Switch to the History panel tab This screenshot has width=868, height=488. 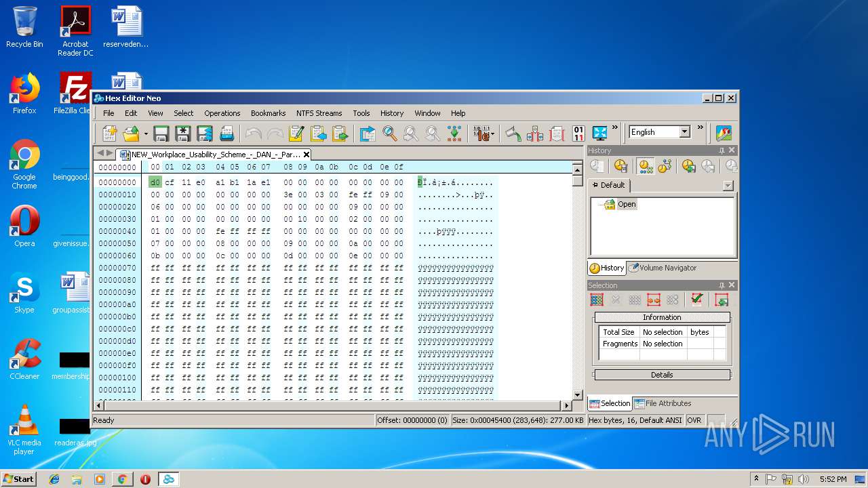pos(607,268)
